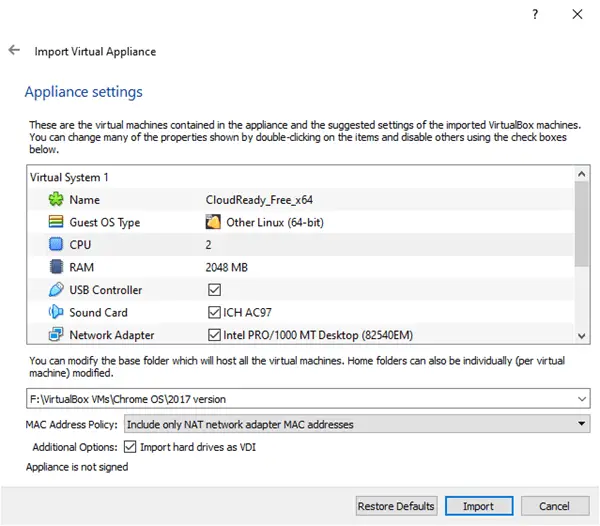The height and width of the screenshot is (526, 600).
Task: Click the CPU label
Action: tap(80, 244)
